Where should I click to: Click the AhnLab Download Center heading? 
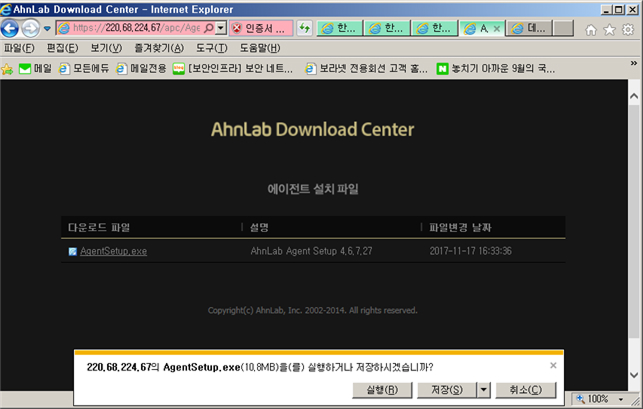[312, 129]
